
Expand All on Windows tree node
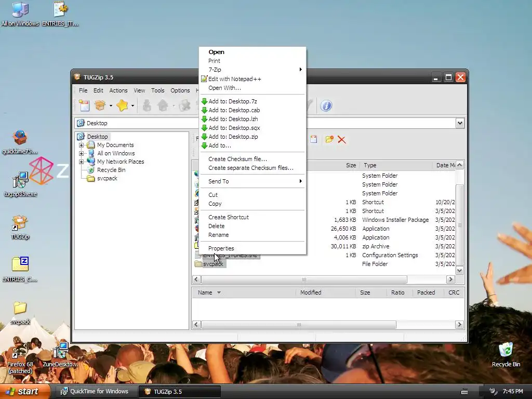81,153
